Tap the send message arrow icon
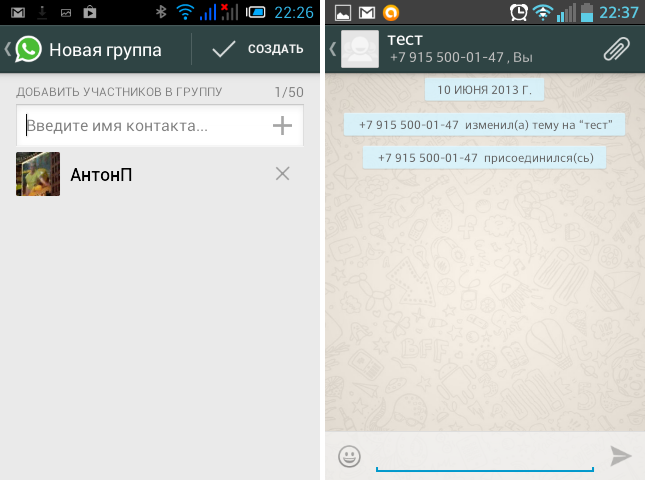Screen dimensions: 645x480 click(621, 456)
